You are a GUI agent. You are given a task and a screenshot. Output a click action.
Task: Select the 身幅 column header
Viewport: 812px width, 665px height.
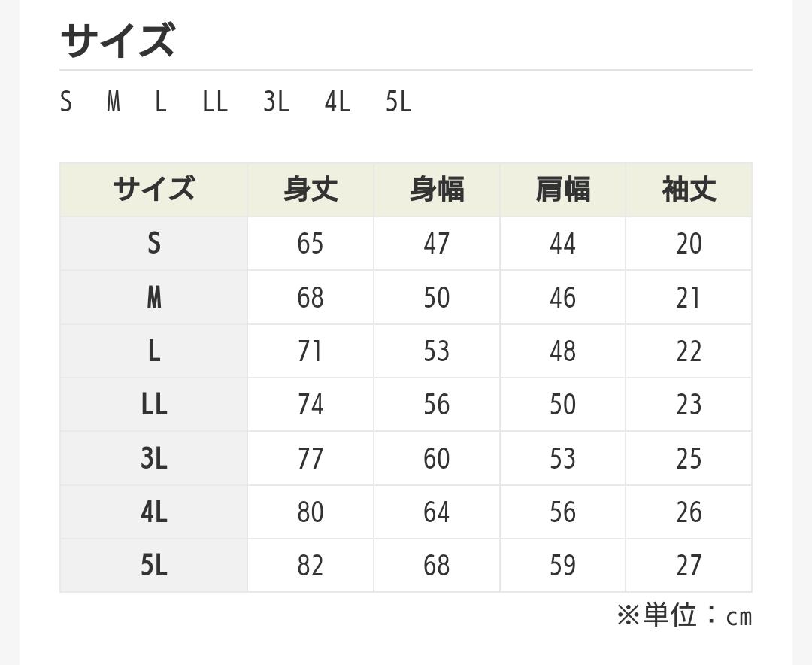pos(437,190)
